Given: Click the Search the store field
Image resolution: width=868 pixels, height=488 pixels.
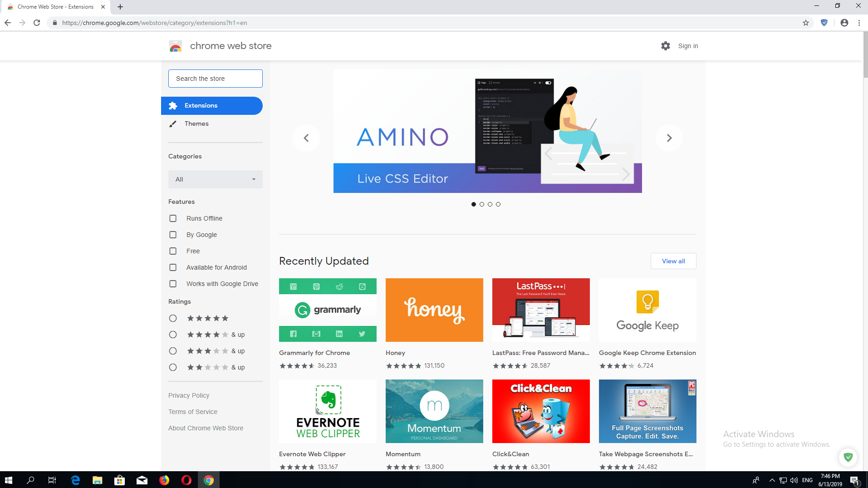Looking at the screenshot, I should click(216, 79).
